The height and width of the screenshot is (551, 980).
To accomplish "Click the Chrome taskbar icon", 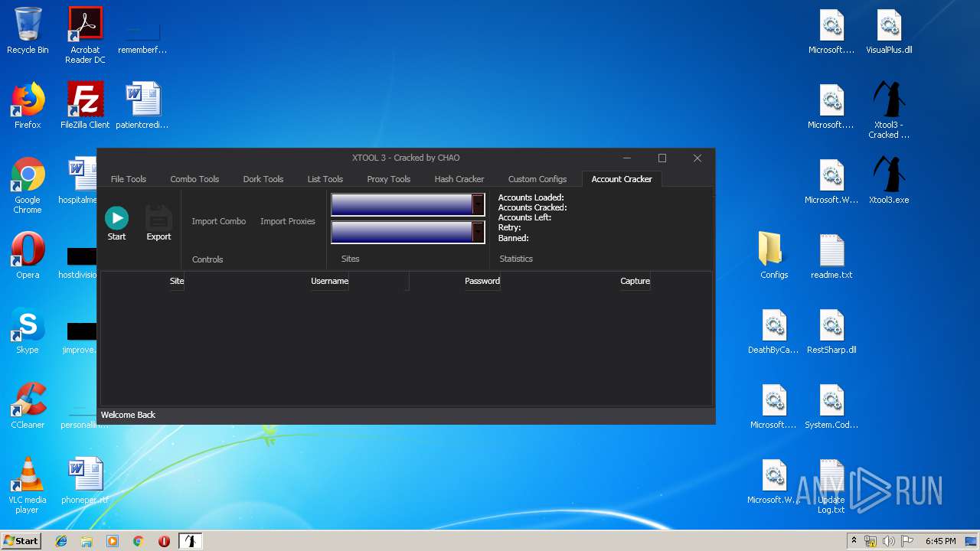I will click(x=139, y=541).
